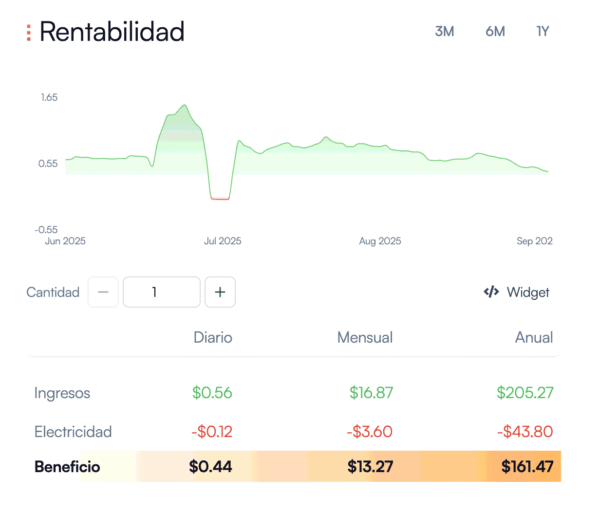Click the 1.65 y-axis label
The image size is (600, 513).
point(49,98)
